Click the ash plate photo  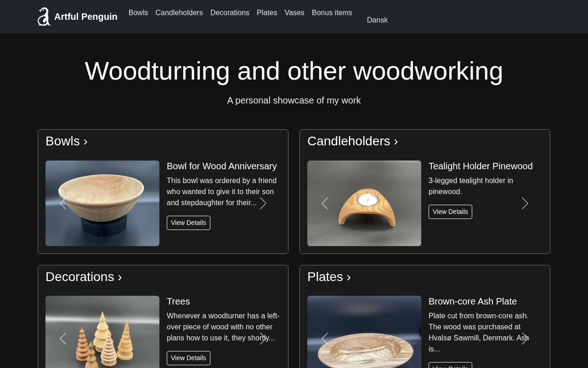[x=364, y=332]
